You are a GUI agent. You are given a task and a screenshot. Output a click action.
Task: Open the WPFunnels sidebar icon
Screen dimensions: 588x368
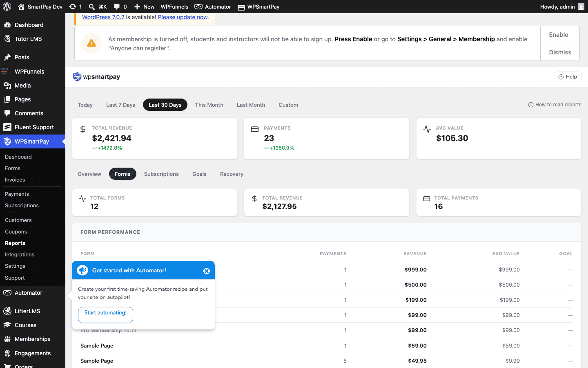4,72
